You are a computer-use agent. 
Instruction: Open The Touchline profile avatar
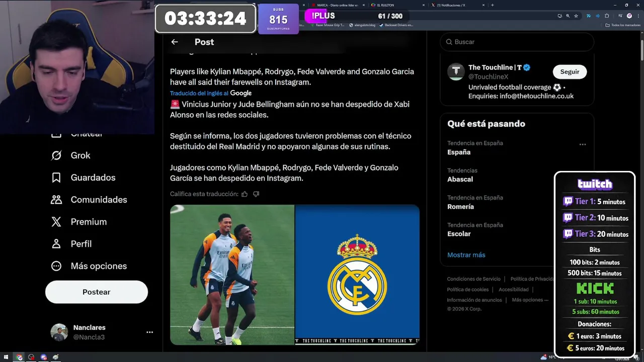coord(456,72)
